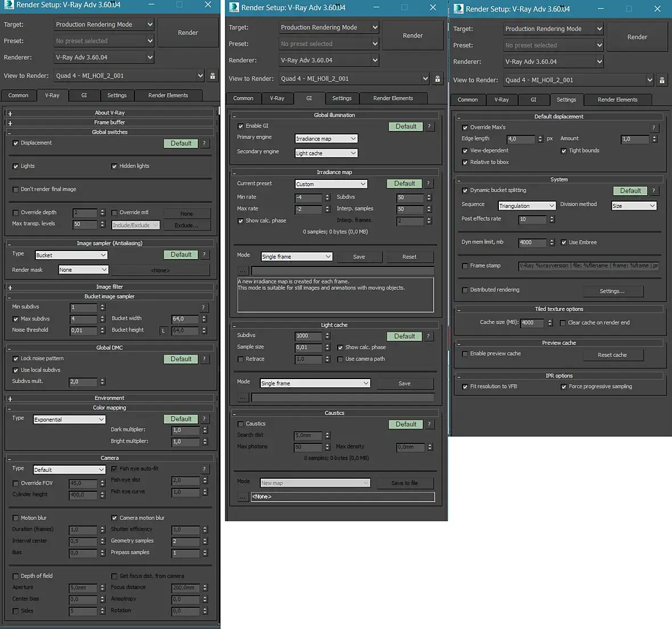Open Secondary engine dropdown
The width and height of the screenshot is (672, 629).
326,153
